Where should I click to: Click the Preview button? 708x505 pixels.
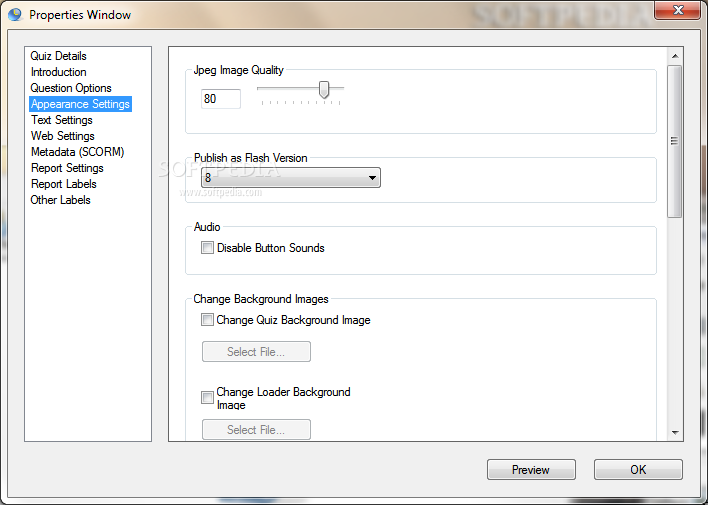tap(531, 470)
